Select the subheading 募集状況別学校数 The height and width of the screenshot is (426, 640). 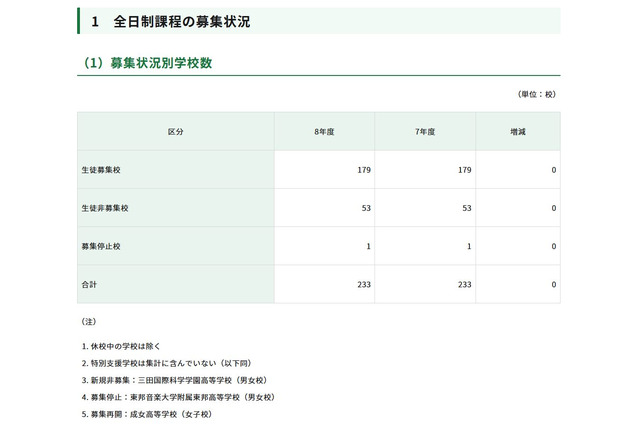[x=159, y=63]
